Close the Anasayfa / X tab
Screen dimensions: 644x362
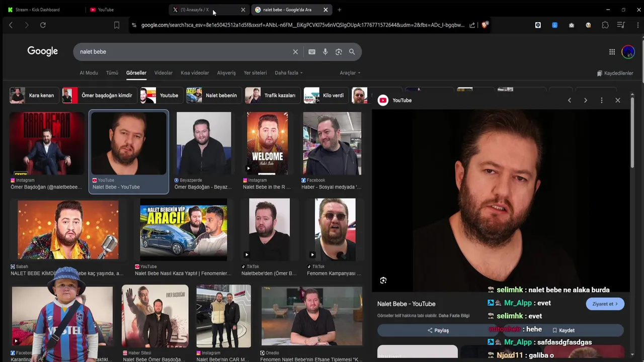click(x=243, y=10)
